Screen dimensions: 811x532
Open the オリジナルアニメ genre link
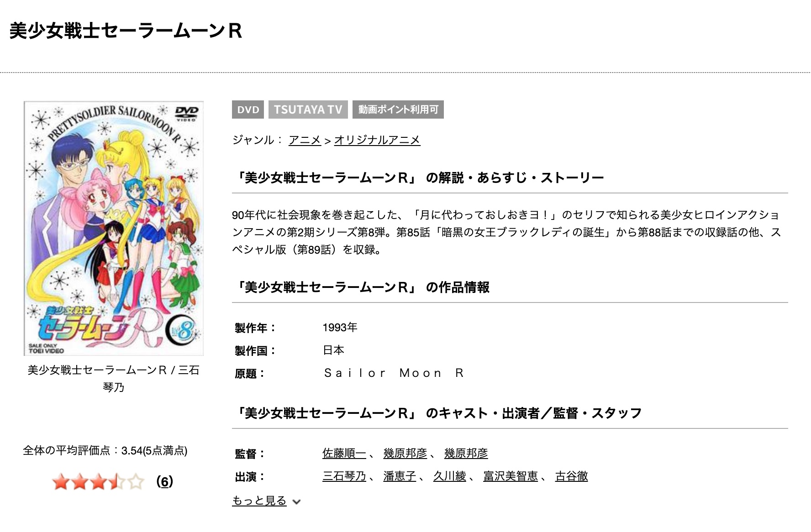coord(377,140)
